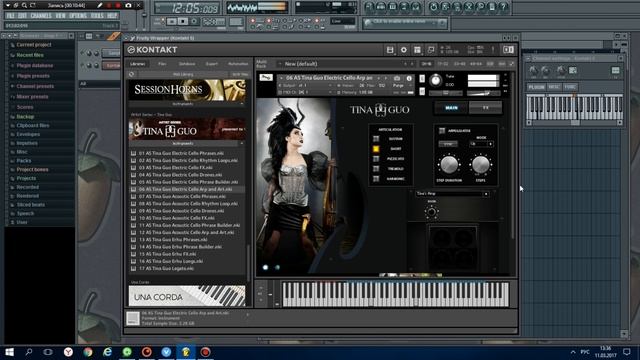This screenshot has height=360, width=640.
Task: Switch to Kontakt Automation tab
Action: click(238, 64)
